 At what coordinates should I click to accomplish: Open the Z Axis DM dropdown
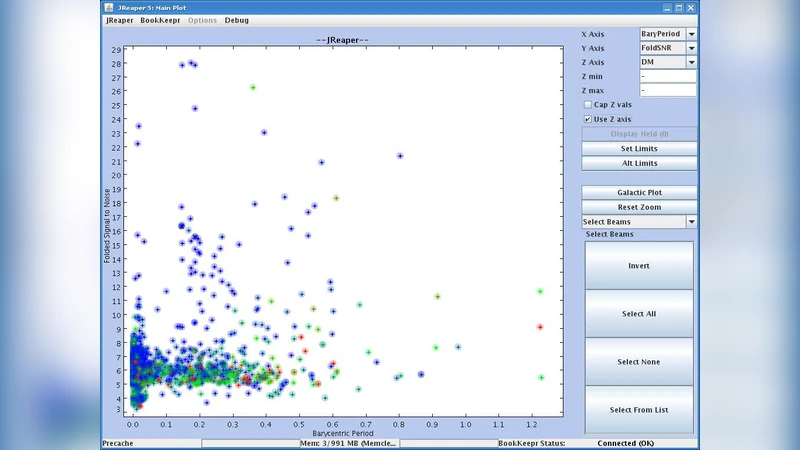tap(691, 62)
